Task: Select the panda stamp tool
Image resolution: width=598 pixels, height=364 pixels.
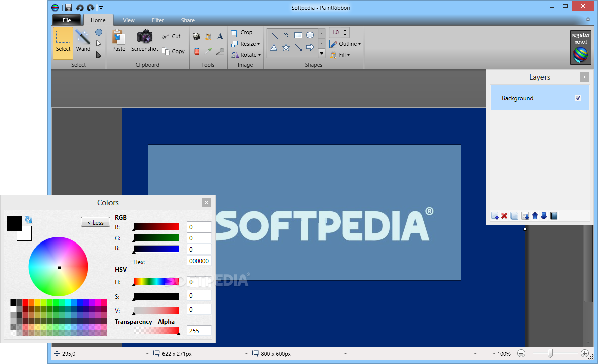Action: click(x=196, y=36)
